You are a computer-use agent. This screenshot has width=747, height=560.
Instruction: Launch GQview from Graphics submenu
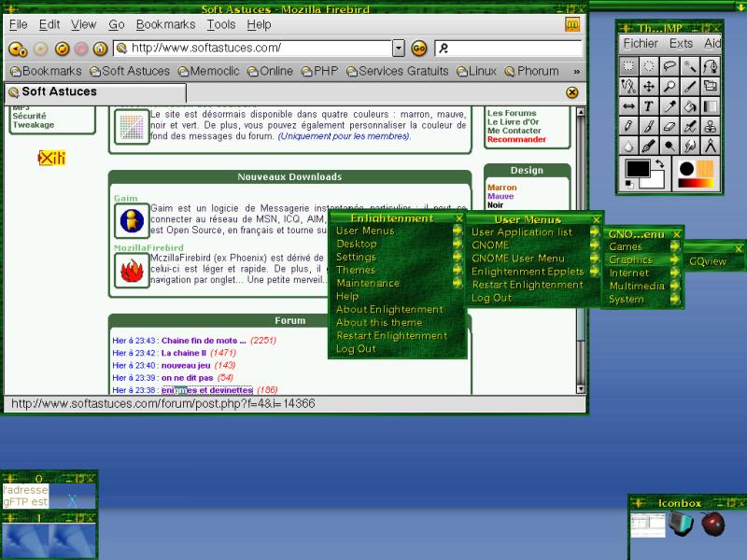[x=708, y=261]
